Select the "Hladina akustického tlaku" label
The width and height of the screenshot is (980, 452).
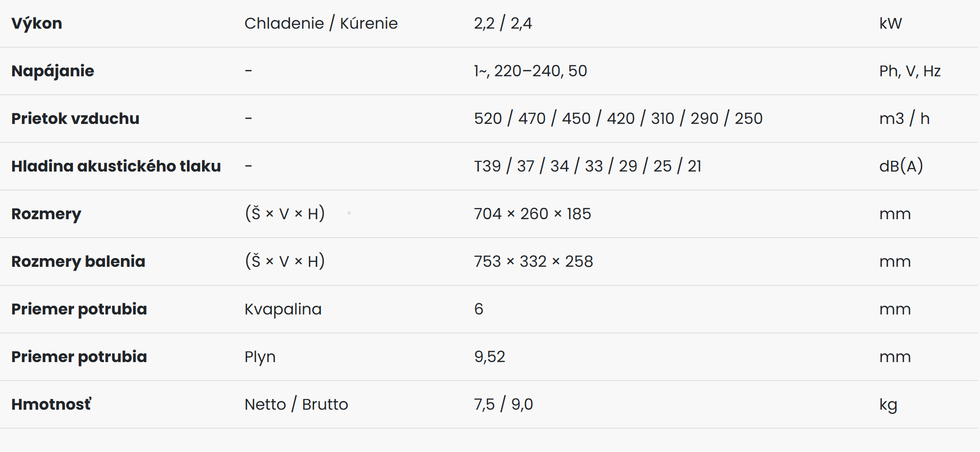click(x=116, y=166)
